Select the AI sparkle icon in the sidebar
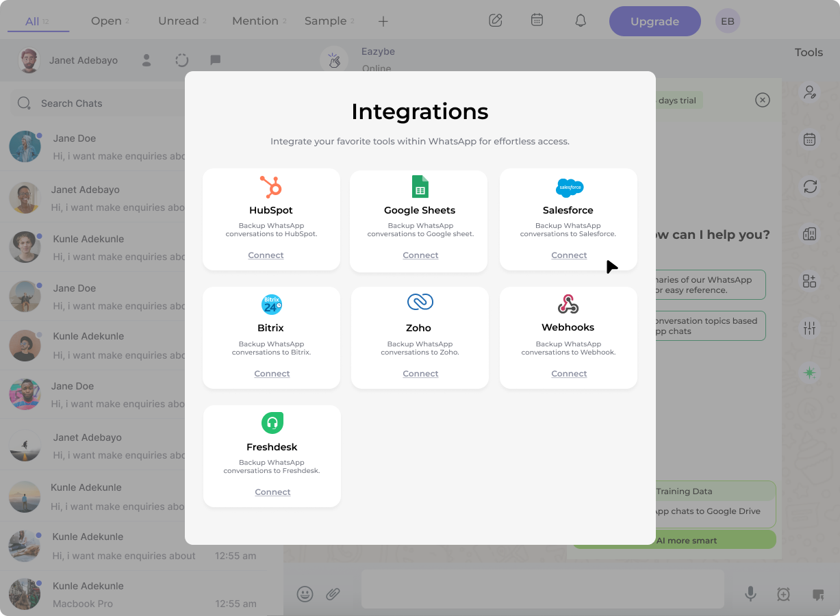This screenshot has height=616, width=840. pos(810,373)
